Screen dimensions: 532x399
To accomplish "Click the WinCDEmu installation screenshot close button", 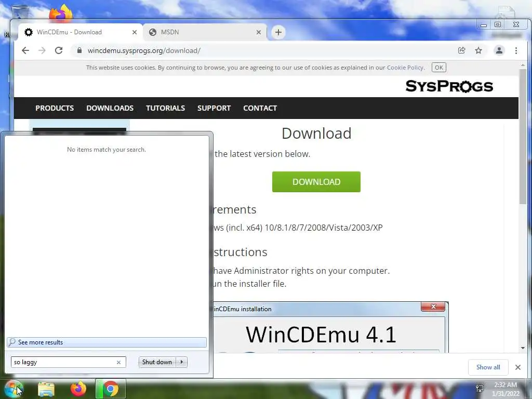I will click(x=433, y=307).
